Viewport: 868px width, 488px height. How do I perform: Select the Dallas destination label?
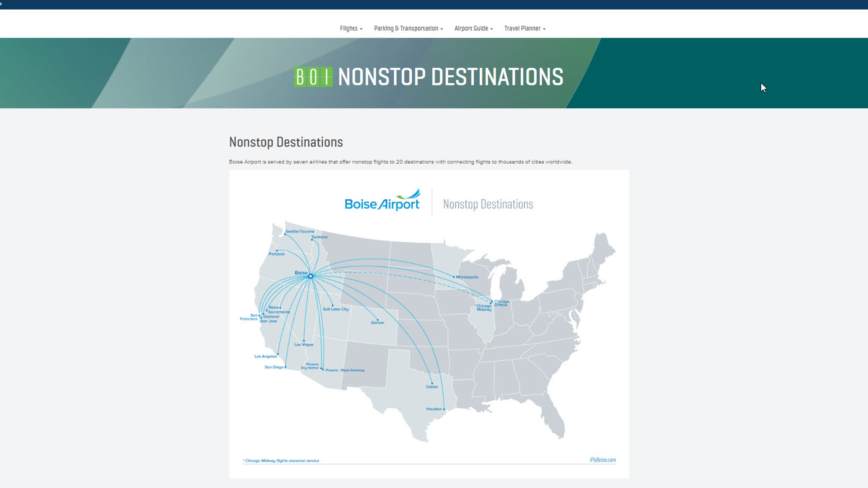432,387
